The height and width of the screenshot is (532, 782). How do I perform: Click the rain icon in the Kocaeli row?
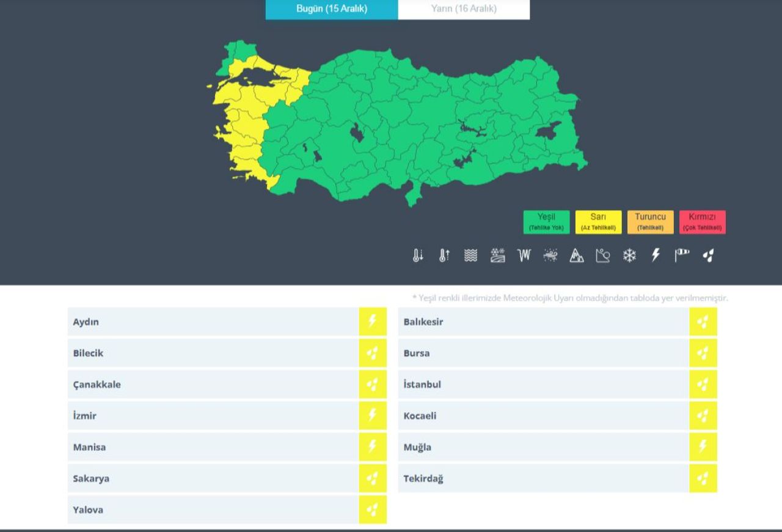tap(703, 415)
